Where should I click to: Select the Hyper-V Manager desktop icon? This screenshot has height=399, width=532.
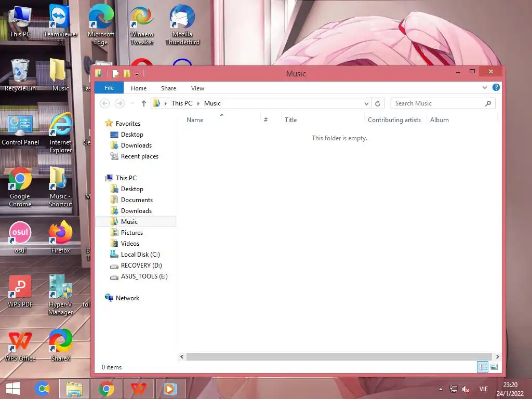pos(60,295)
